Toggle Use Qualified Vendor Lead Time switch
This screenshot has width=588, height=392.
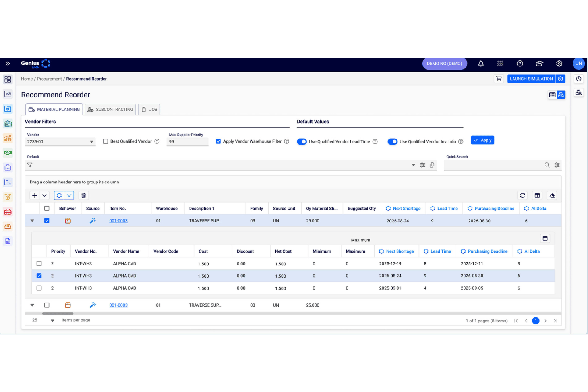[302, 142]
